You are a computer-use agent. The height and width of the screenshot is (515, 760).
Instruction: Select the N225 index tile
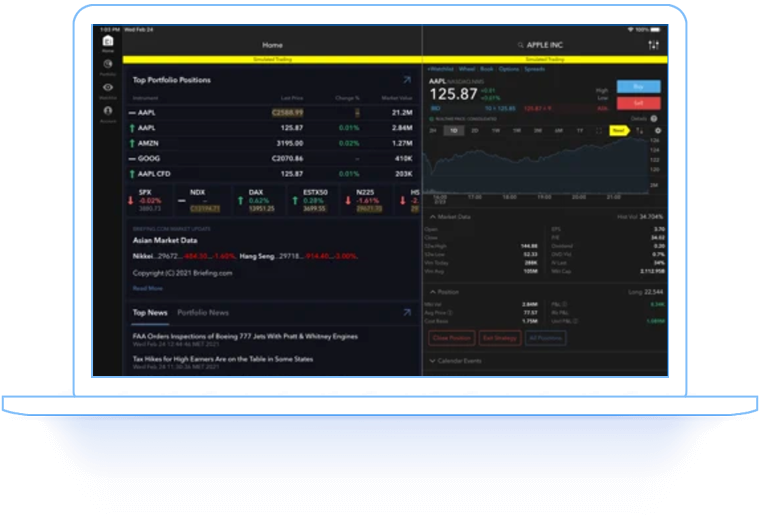coord(367,200)
